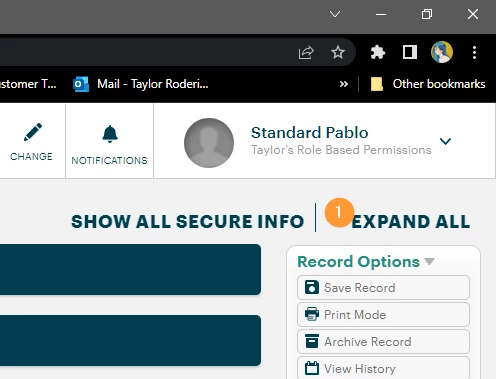The width and height of the screenshot is (496, 379).
Task: Open the Chrome extensions puzzle icon
Action: coord(378,52)
